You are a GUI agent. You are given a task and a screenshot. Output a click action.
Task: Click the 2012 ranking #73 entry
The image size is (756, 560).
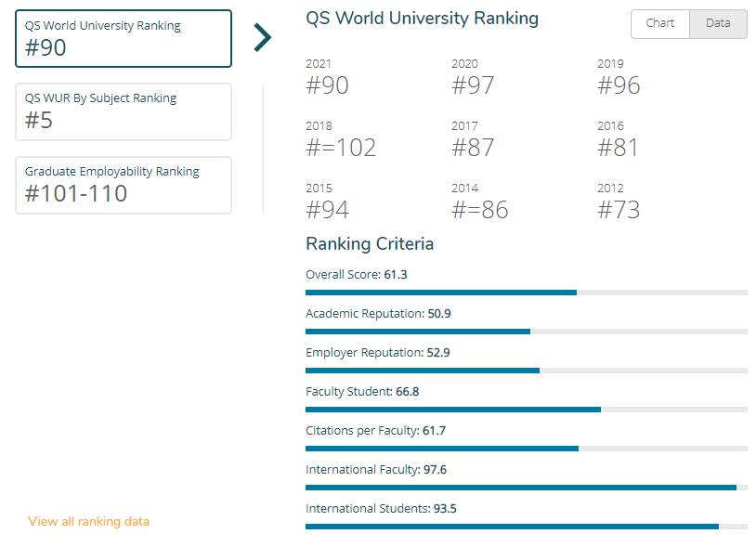click(x=619, y=202)
